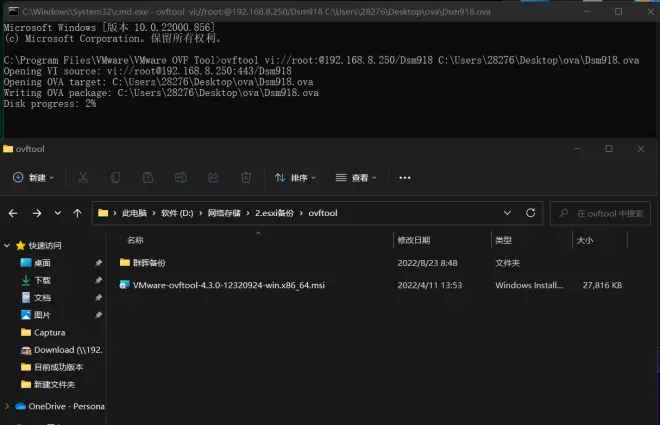The height and width of the screenshot is (425, 660).
Task: Expand the OneDrive - Personal tree node
Action: click(7, 406)
